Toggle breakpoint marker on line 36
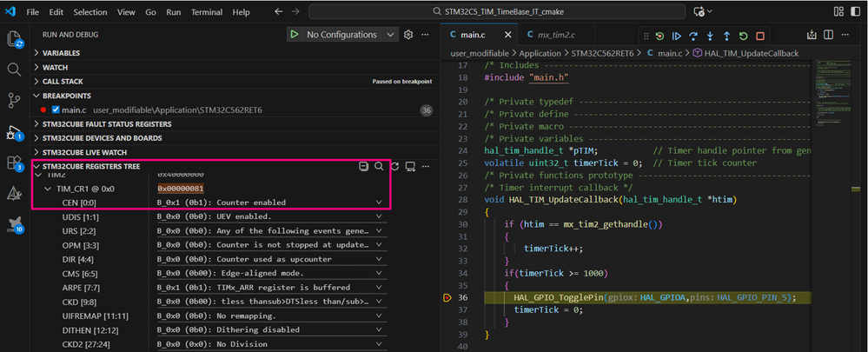This screenshot has width=868, height=352. click(447, 298)
